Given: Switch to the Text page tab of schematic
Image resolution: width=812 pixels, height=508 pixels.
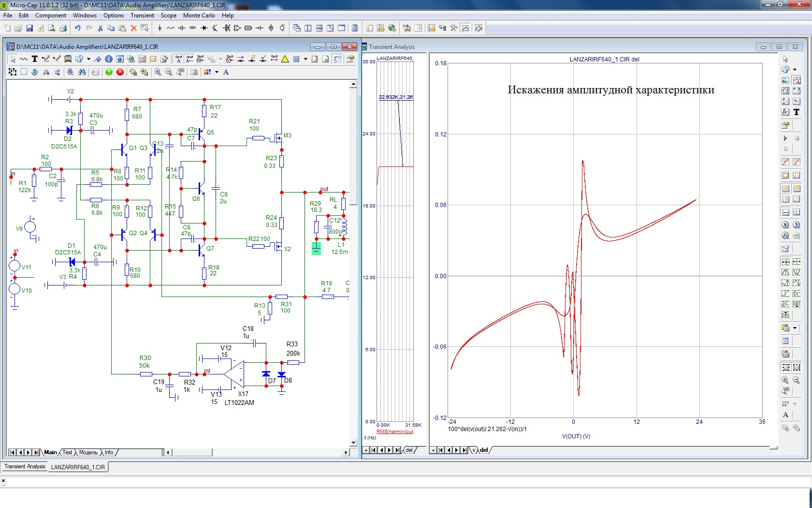Looking at the screenshot, I should pos(67,452).
